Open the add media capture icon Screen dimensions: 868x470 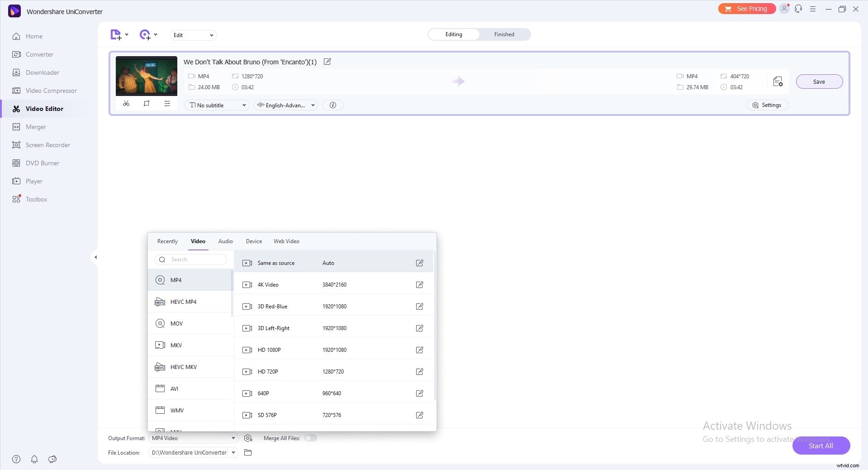tap(145, 35)
